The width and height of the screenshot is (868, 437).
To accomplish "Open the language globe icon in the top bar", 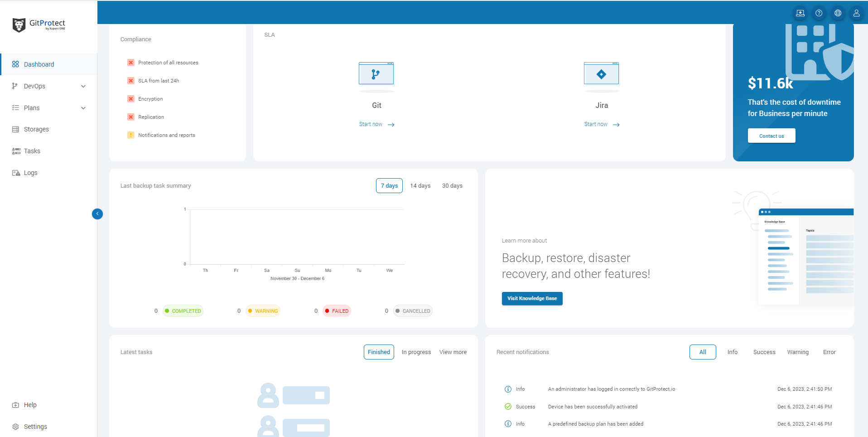I will pyautogui.click(x=838, y=13).
